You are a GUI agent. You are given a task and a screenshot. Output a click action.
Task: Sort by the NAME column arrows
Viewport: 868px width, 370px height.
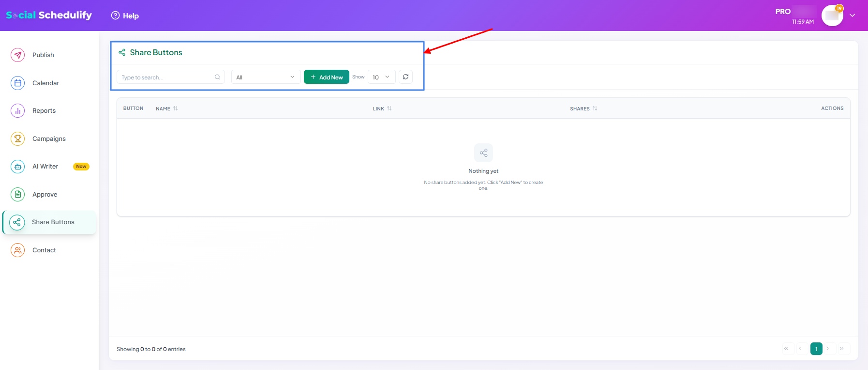[175, 108]
